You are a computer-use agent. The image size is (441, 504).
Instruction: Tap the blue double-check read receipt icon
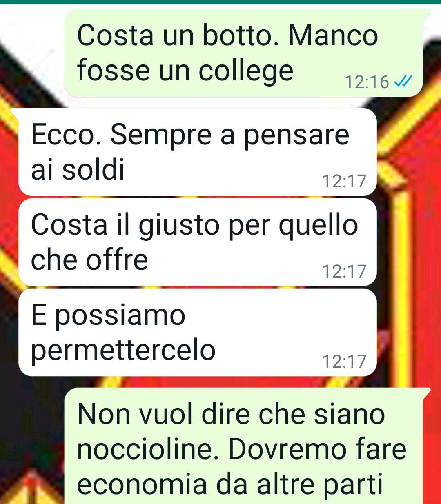click(402, 82)
